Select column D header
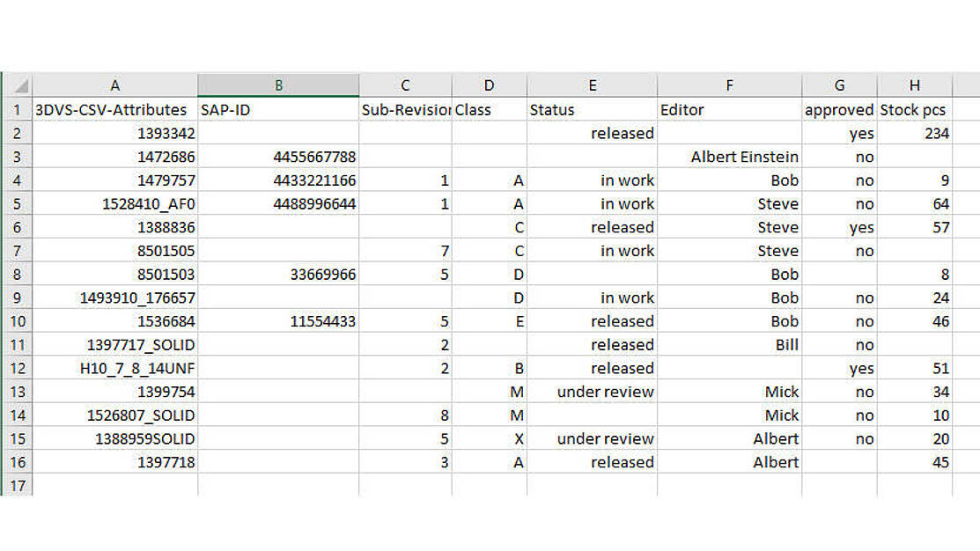The height and width of the screenshot is (551, 980). (x=489, y=85)
